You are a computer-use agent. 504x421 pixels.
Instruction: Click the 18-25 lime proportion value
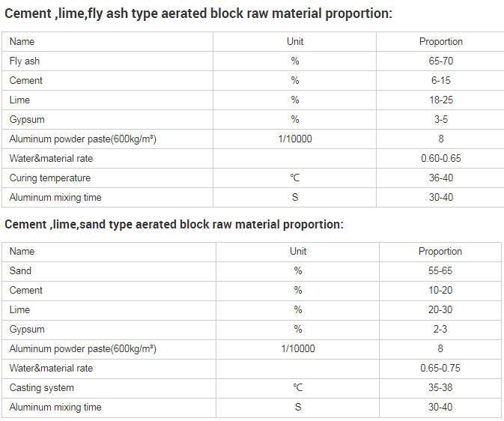(440, 100)
